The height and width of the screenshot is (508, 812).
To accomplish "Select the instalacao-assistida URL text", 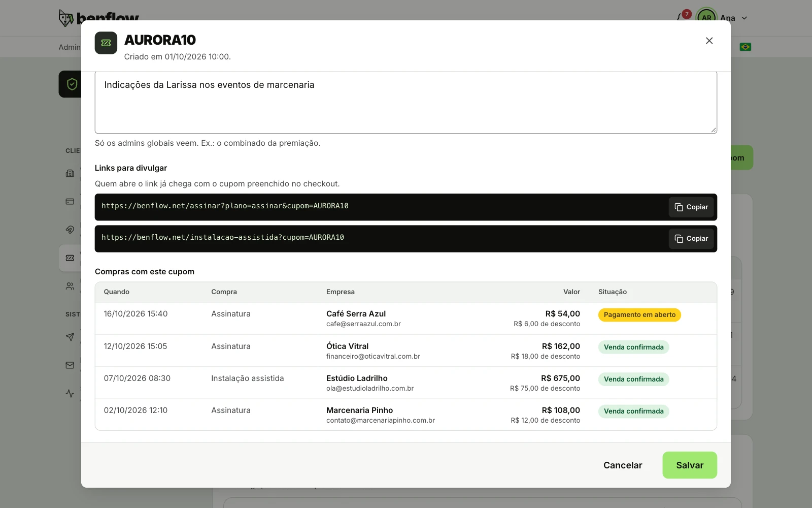I will (223, 237).
